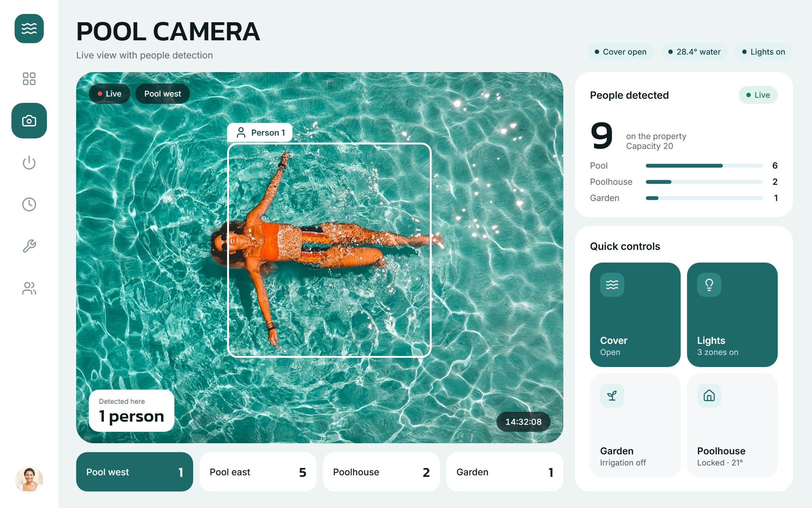
Task: Open the wrench maintenance icon in sidebar
Action: pos(29,246)
